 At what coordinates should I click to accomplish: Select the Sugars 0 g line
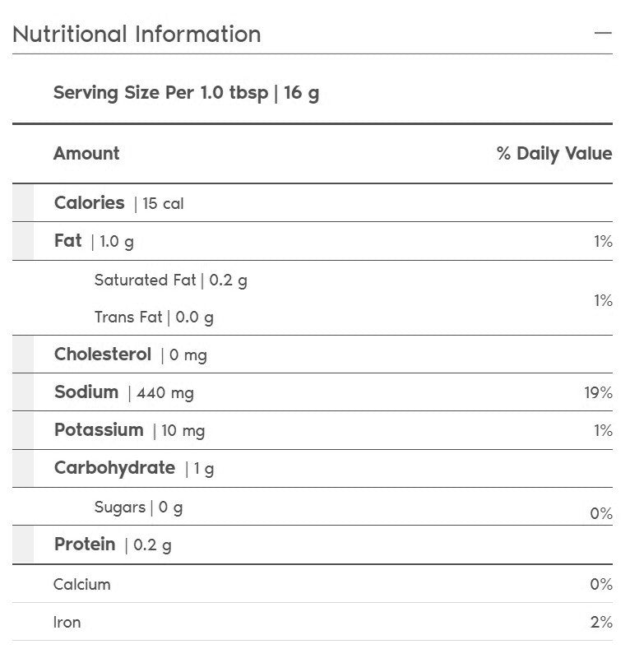[138, 507]
